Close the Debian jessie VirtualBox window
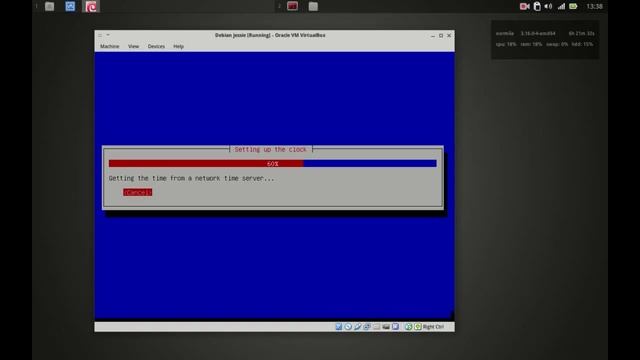The image size is (640, 360). pos(449,36)
